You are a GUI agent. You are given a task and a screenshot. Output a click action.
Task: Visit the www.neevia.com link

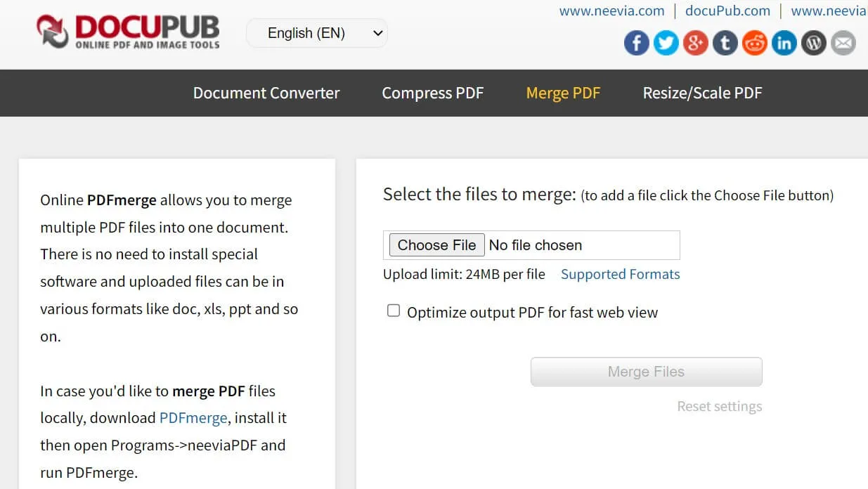click(x=611, y=11)
